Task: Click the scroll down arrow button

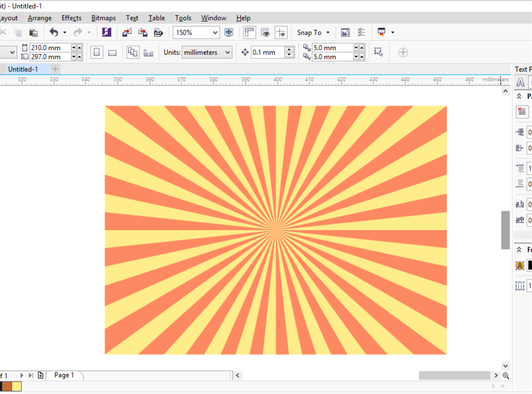Action: pyautogui.click(x=505, y=366)
